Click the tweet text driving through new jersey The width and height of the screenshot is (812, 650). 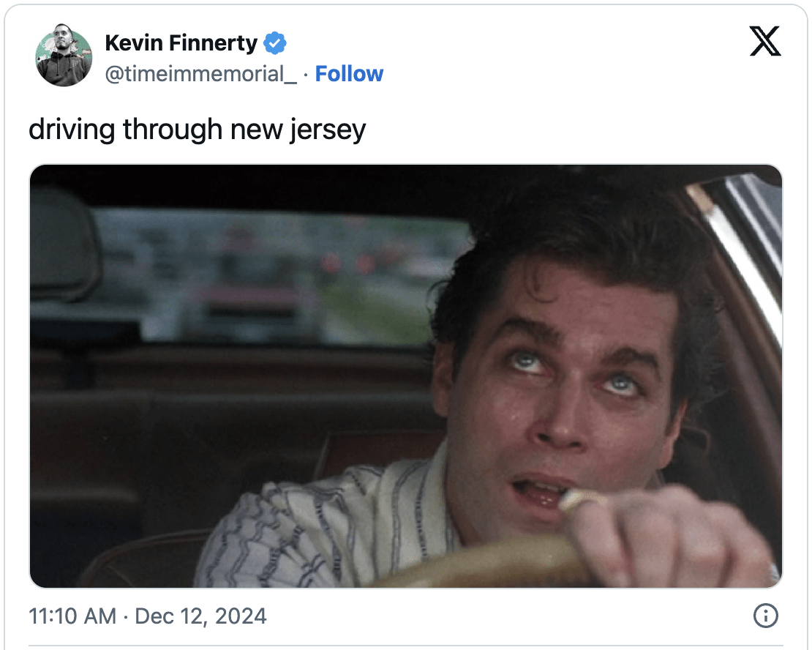[x=198, y=130]
